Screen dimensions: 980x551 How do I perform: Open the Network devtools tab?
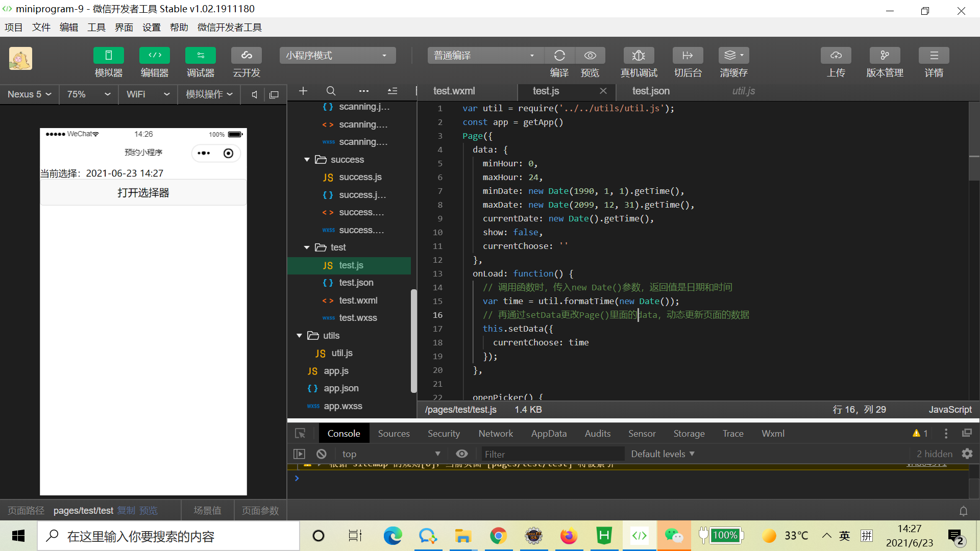(495, 433)
